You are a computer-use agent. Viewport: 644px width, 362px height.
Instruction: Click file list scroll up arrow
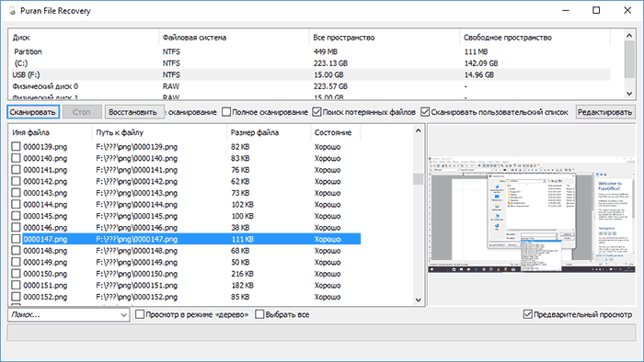(418, 130)
